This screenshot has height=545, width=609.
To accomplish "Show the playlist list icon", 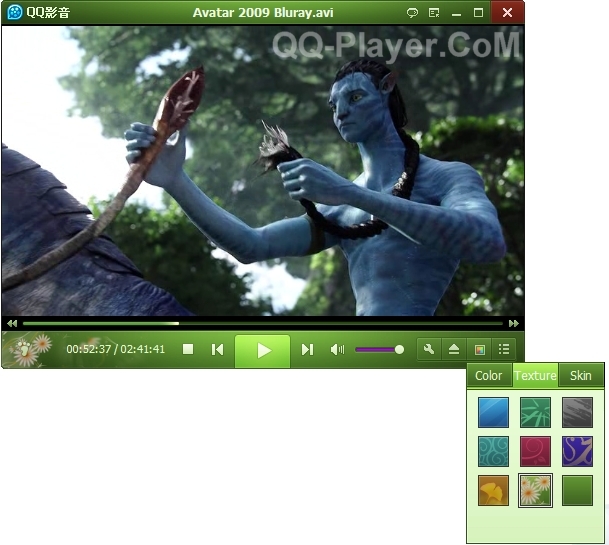I will point(504,349).
